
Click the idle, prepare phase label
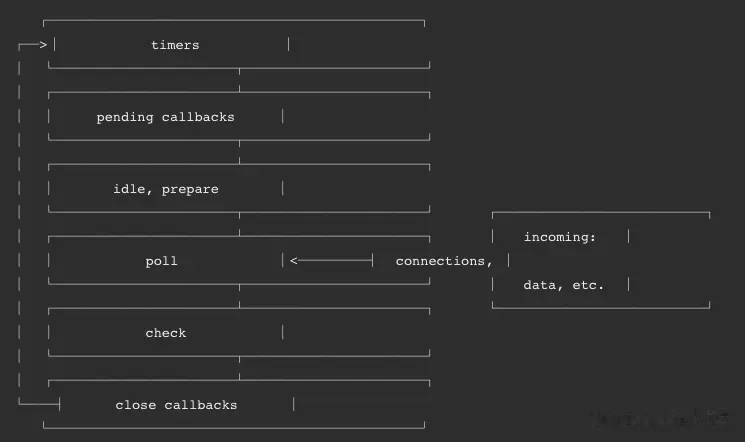click(x=166, y=189)
